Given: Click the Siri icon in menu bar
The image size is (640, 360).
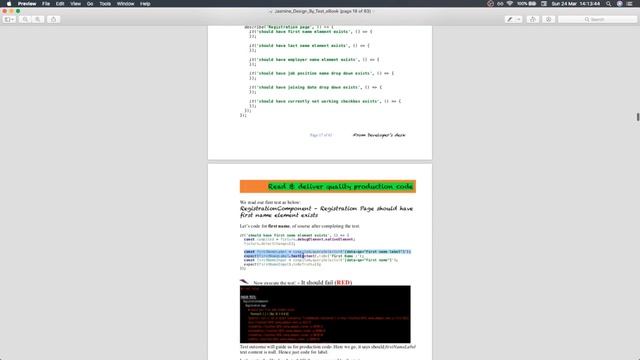Looking at the screenshot, I should pos(620,4).
